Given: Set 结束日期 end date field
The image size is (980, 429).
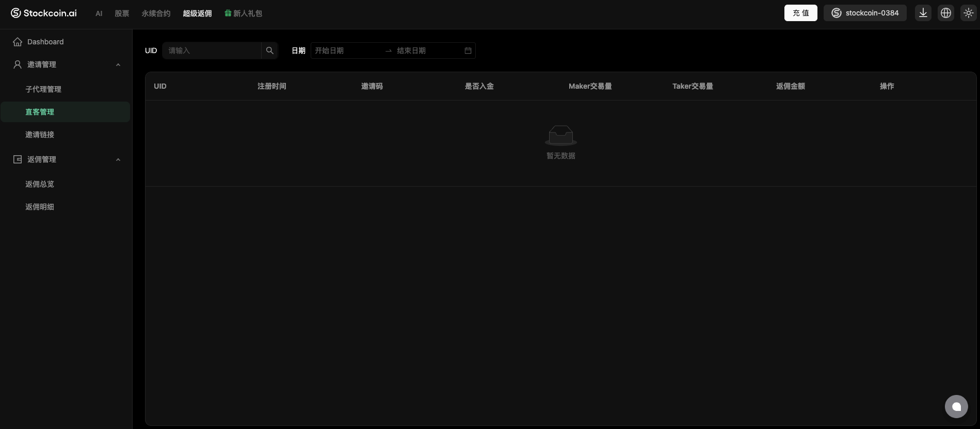Looking at the screenshot, I should pos(428,51).
